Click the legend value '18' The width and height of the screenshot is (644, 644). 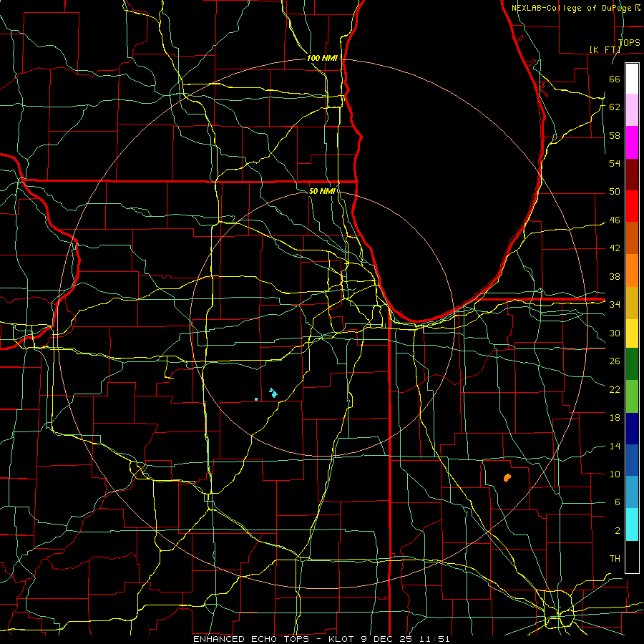coord(615,418)
